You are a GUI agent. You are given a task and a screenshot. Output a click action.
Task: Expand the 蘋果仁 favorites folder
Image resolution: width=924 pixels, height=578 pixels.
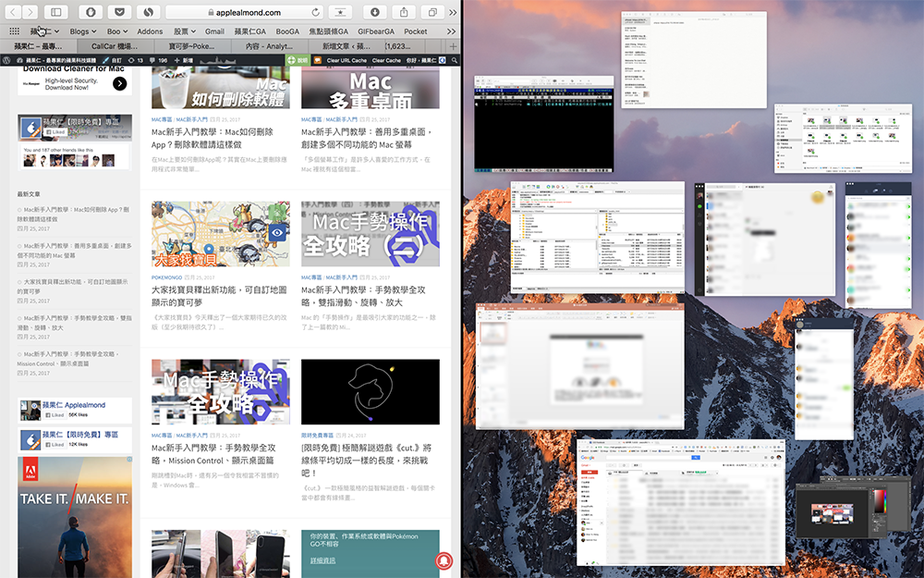(x=44, y=31)
